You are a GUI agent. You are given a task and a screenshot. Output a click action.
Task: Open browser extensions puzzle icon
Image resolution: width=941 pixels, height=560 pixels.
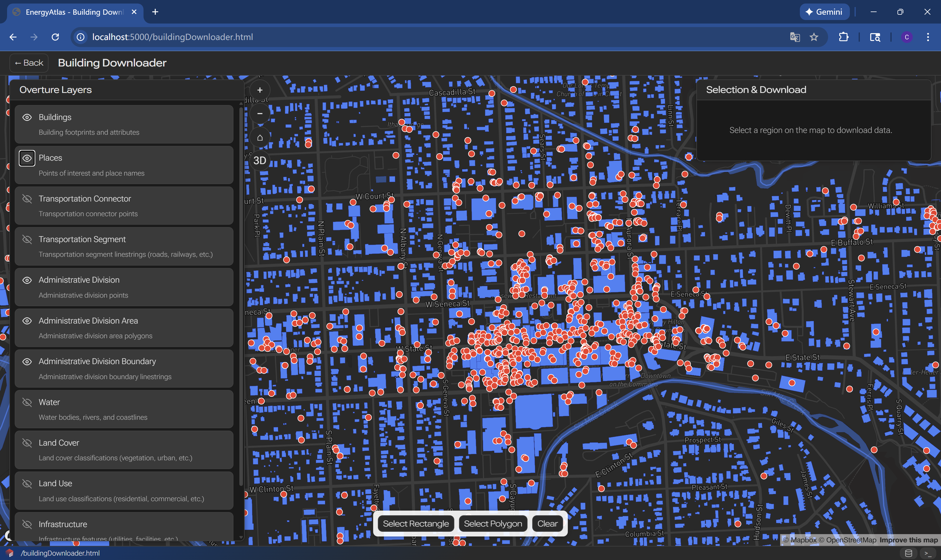[843, 37]
